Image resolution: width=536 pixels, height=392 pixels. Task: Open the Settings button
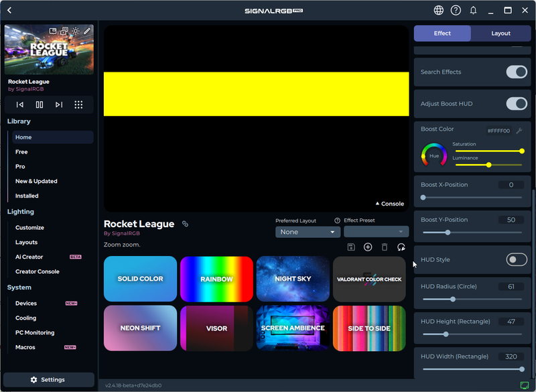pyautogui.click(x=48, y=380)
